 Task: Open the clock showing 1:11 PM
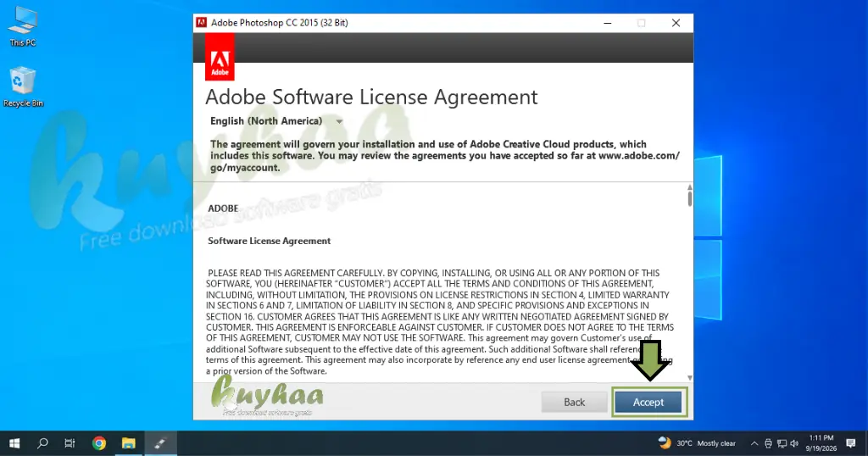click(x=821, y=443)
